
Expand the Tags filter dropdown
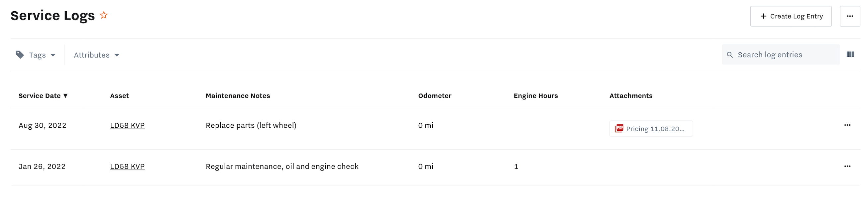point(42,55)
